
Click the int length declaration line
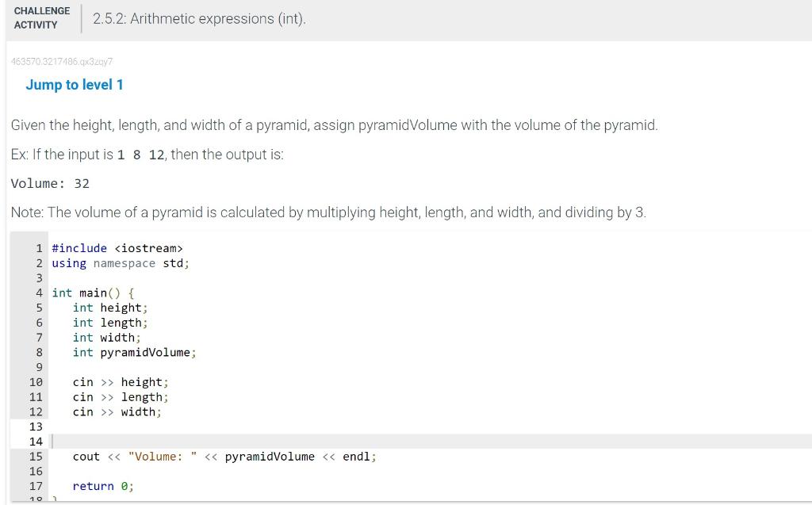pyautogui.click(x=110, y=322)
